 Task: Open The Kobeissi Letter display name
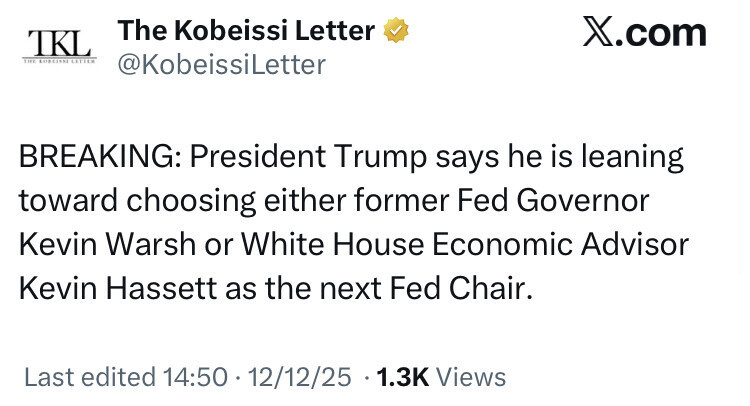pos(246,32)
